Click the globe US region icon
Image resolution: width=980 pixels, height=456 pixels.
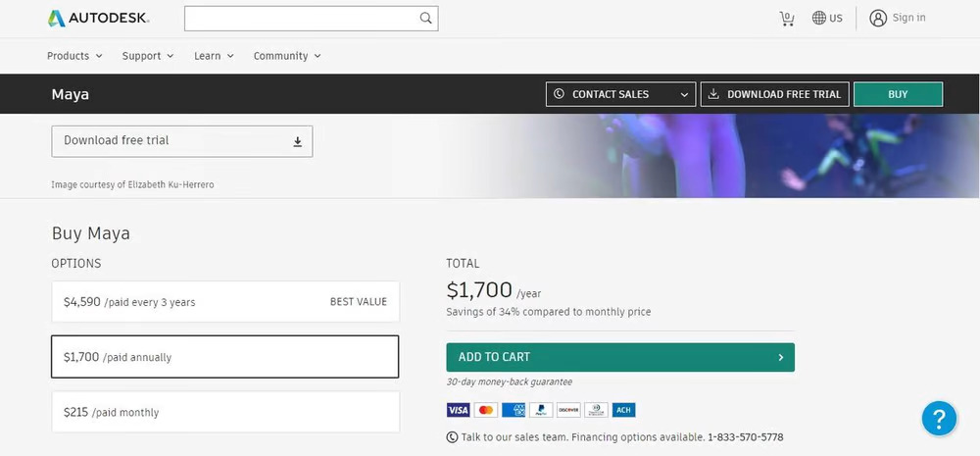pos(819,19)
